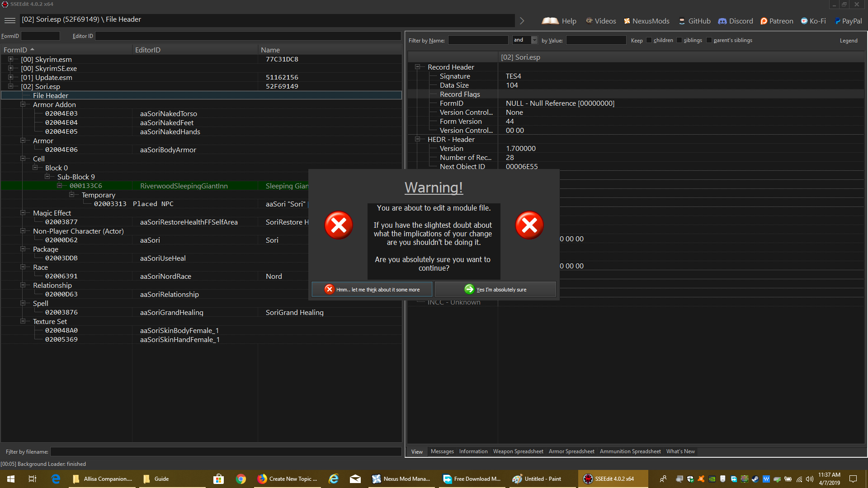The height and width of the screenshot is (488, 868).
Task: Open the hamburger main menu icon
Action: [x=9, y=20]
